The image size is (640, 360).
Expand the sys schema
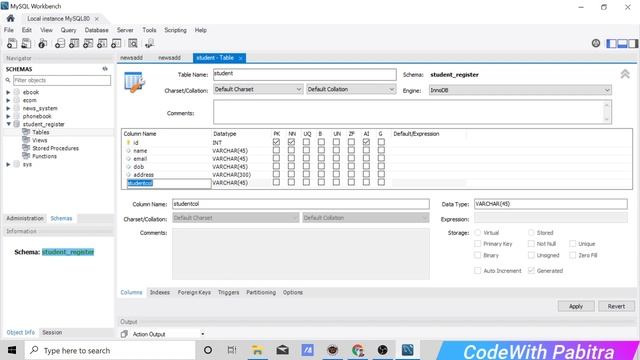click(x=8, y=164)
